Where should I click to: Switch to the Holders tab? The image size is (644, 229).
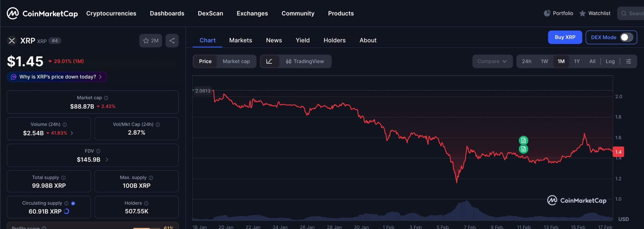click(335, 40)
